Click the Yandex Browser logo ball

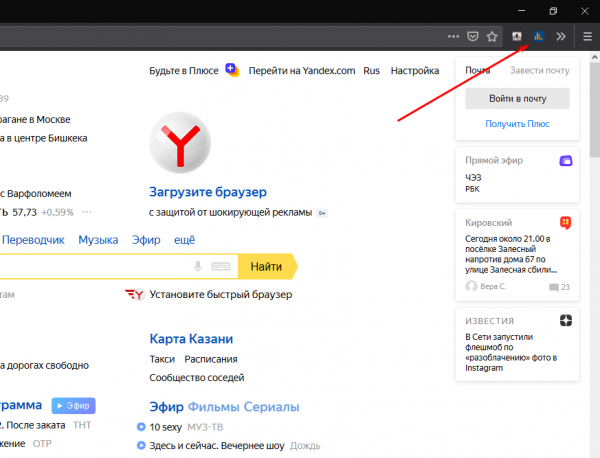(x=180, y=142)
